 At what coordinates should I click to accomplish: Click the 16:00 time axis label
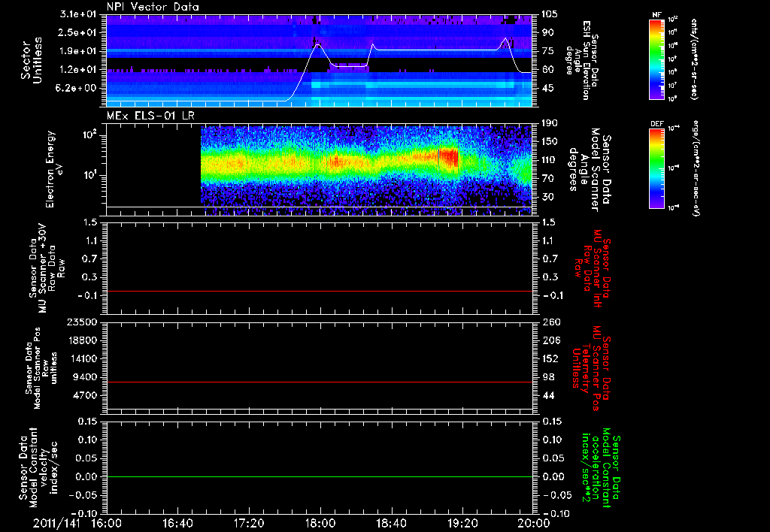(x=107, y=523)
